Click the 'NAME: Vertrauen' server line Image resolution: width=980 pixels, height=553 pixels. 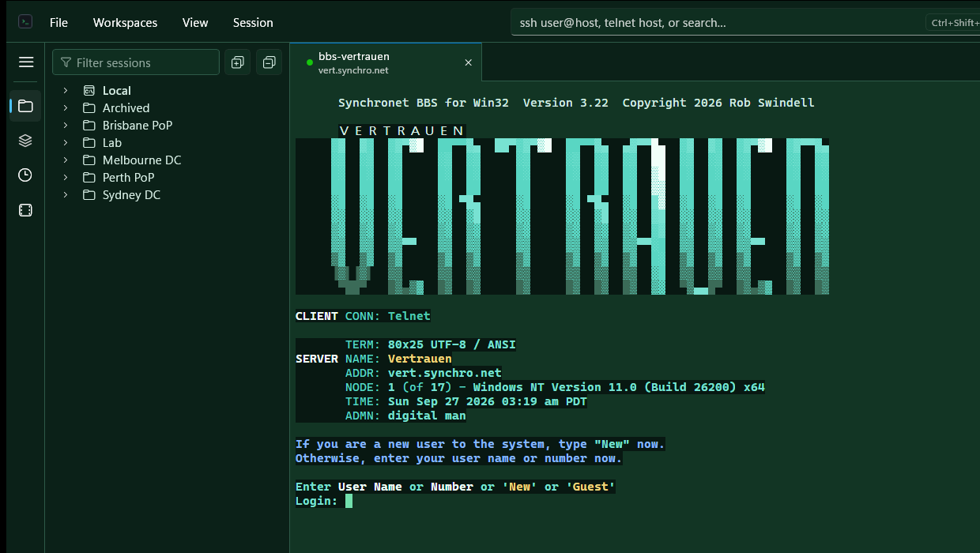coord(398,359)
